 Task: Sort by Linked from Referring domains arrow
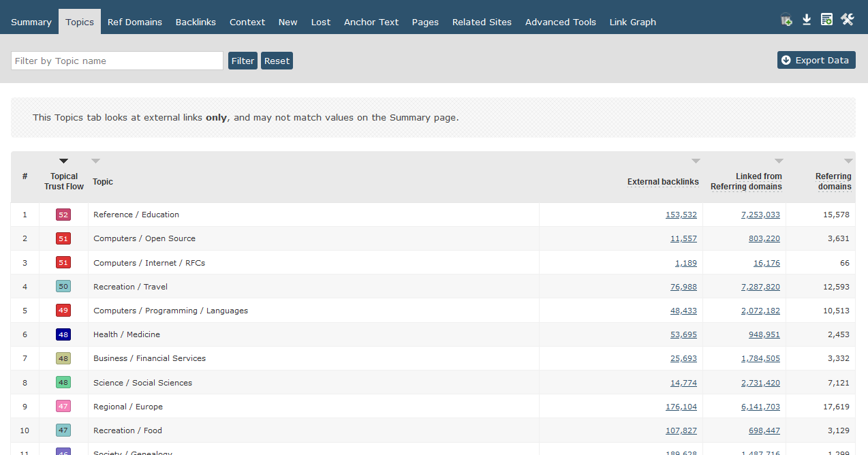(779, 161)
